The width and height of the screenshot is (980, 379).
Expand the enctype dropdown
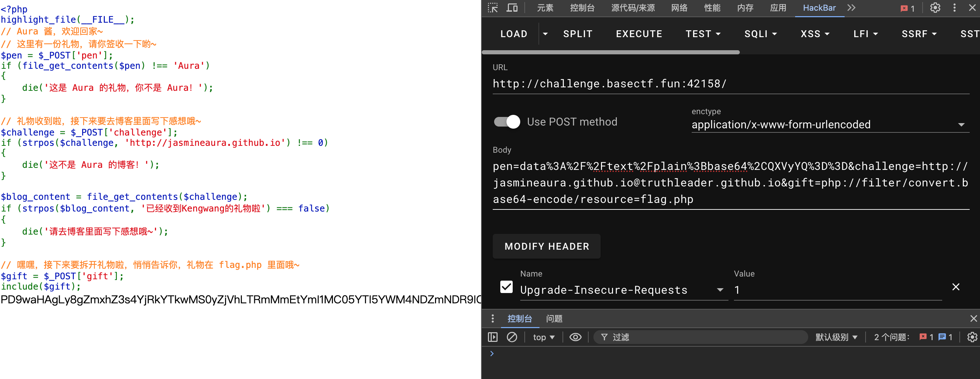[961, 125]
